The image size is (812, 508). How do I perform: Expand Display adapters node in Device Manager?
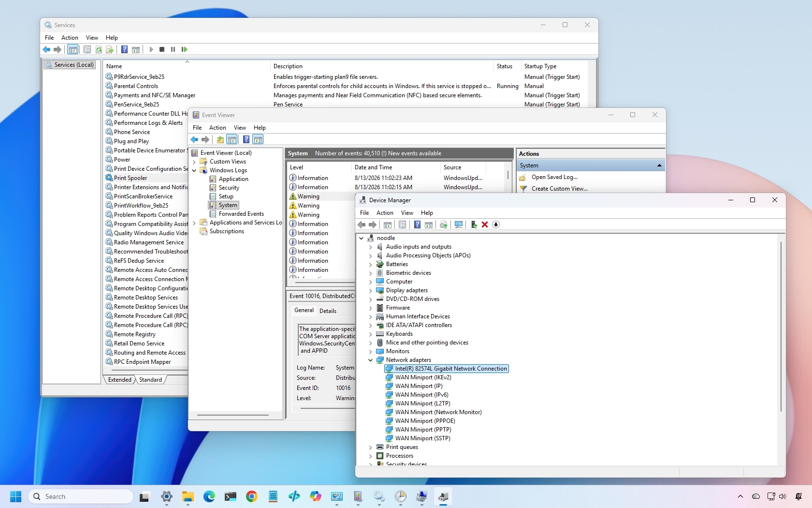tap(371, 290)
